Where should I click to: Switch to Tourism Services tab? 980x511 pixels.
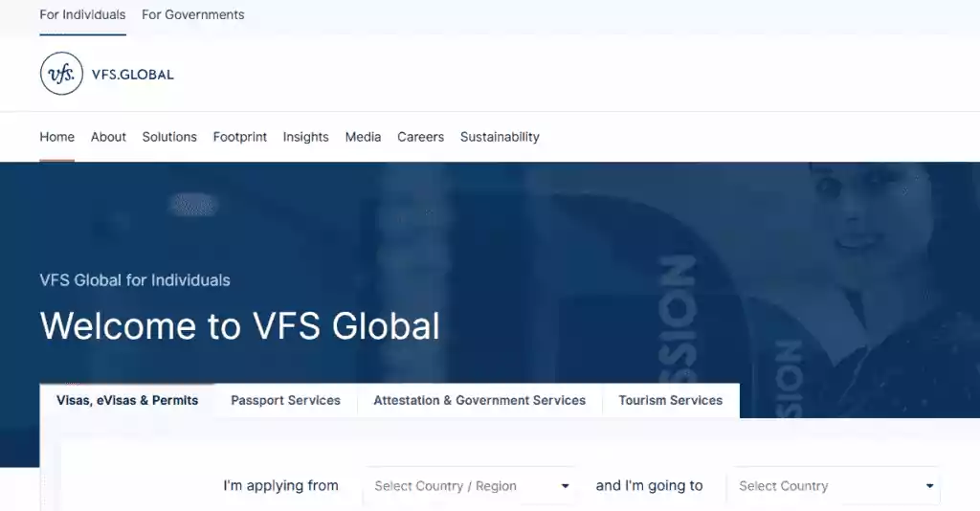click(671, 400)
